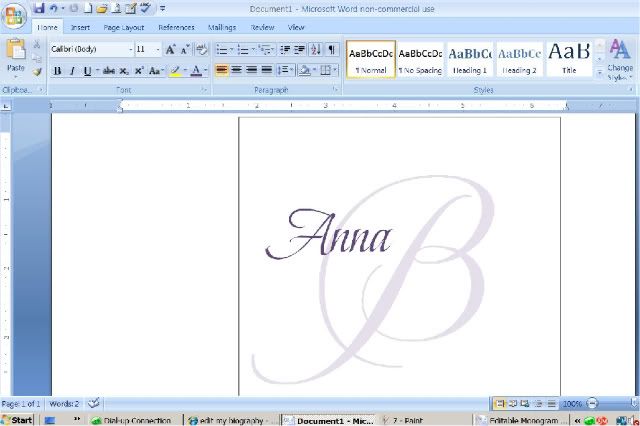Open the font color dropdown arrow
The height and width of the screenshot is (426, 640).
[206, 71]
